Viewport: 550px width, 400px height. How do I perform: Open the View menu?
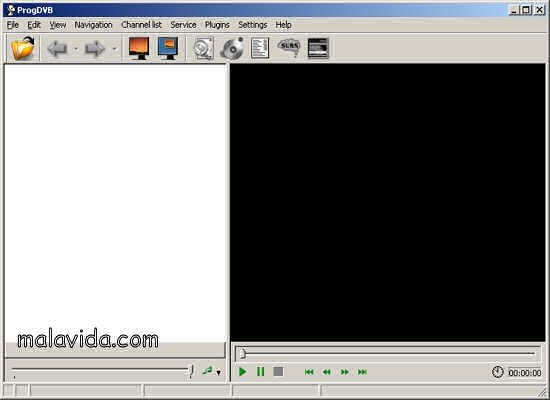tap(58, 25)
